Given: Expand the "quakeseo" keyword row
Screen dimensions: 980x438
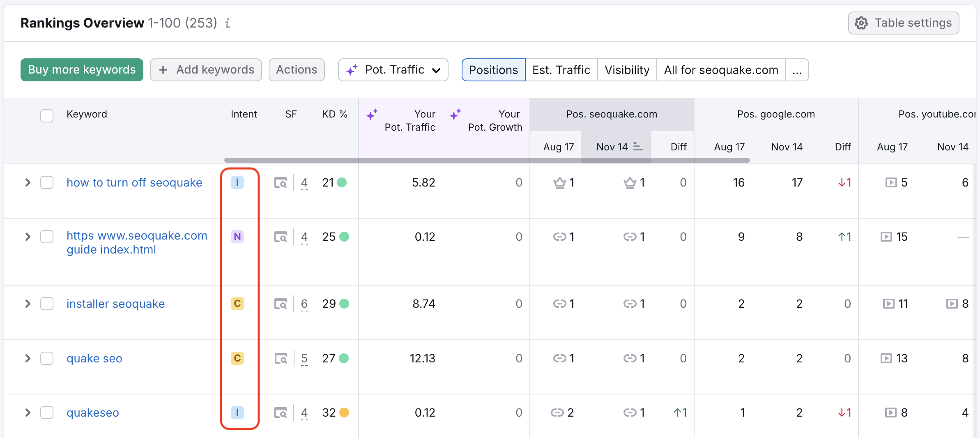Looking at the screenshot, I should (27, 413).
